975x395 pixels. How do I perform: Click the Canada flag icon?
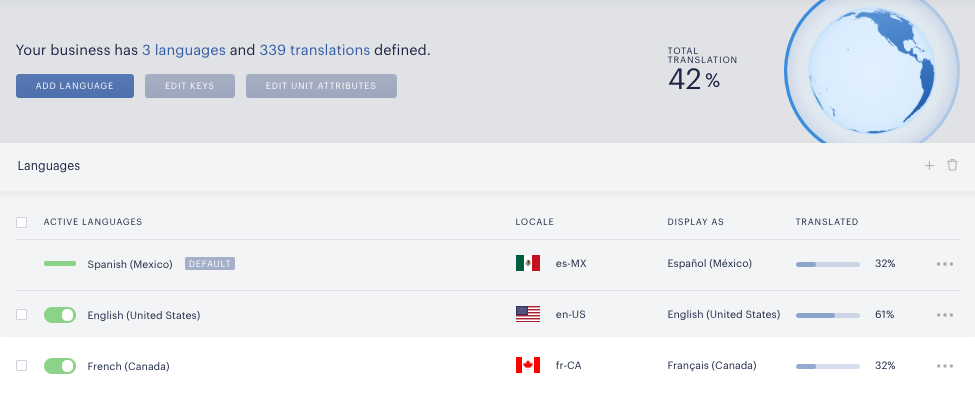point(528,365)
